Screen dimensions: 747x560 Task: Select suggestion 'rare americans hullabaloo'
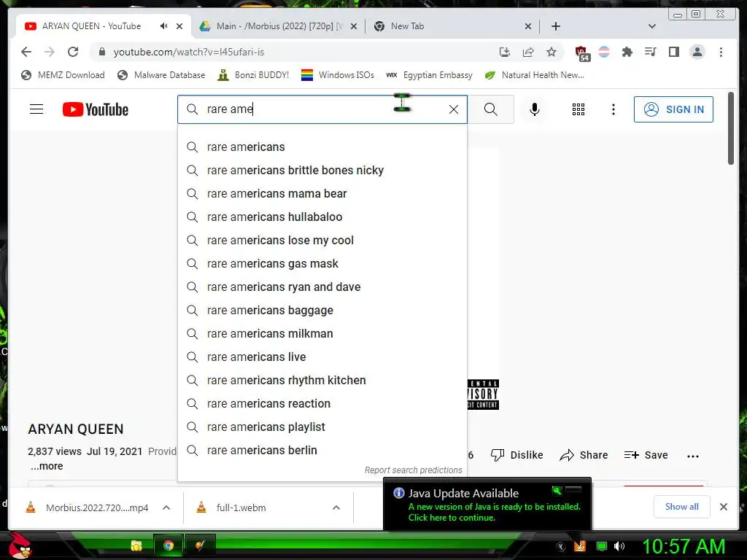click(x=322, y=217)
